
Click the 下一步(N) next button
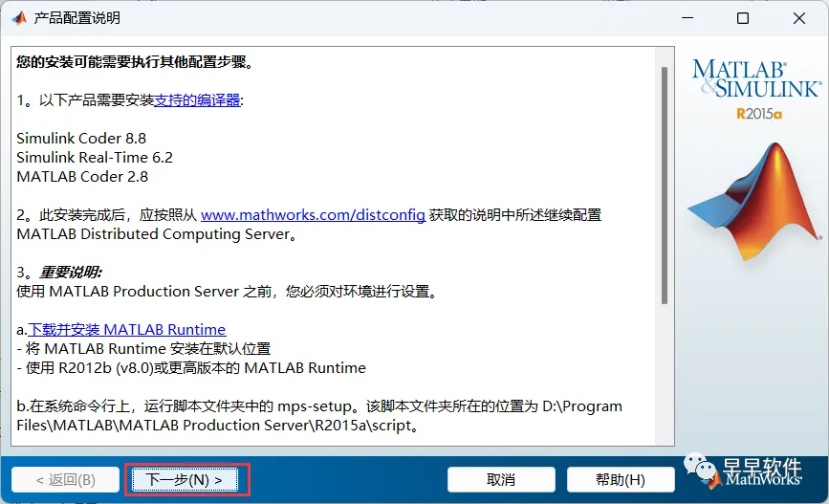(x=185, y=480)
